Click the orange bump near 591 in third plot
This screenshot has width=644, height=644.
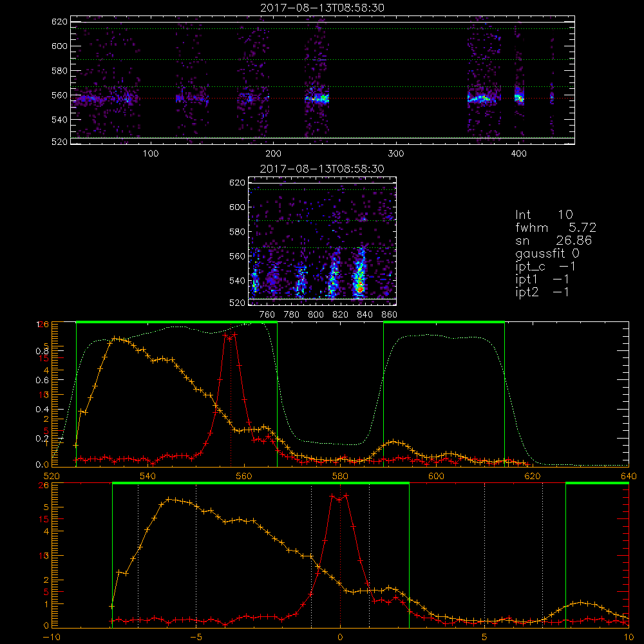(x=394, y=442)
